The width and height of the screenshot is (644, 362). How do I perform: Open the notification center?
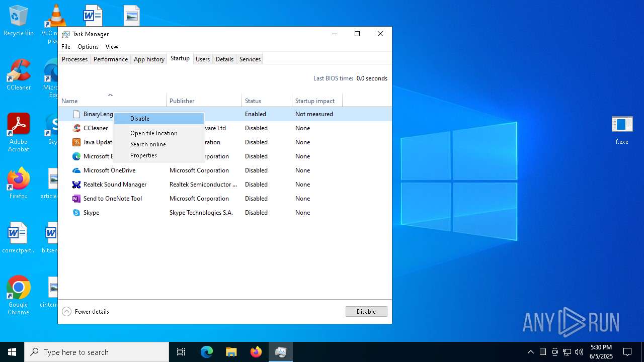pos(627,352)
